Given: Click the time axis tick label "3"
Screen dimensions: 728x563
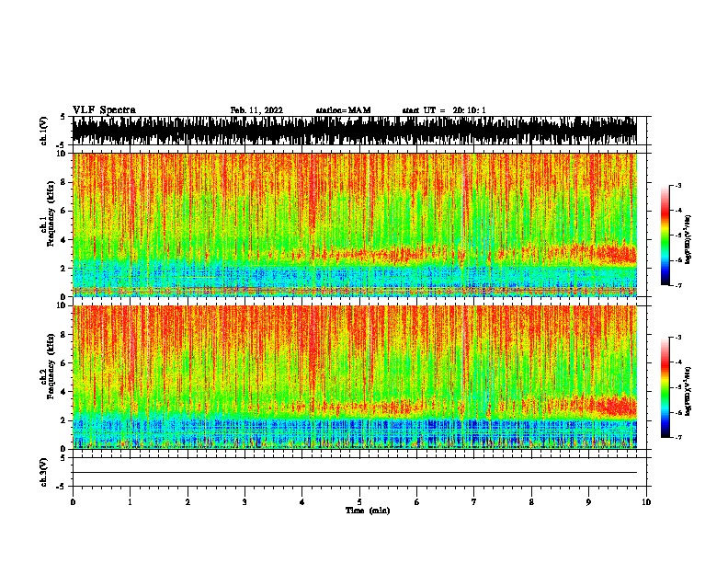Looking at the screenshot, I should 245,501.
